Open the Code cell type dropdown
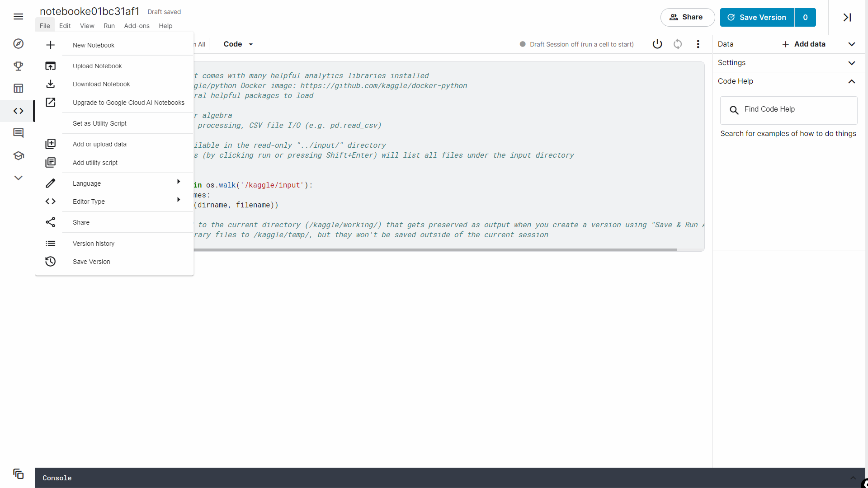Image resolution: width=868 pixels, height=488 pixels. point(238,44)
